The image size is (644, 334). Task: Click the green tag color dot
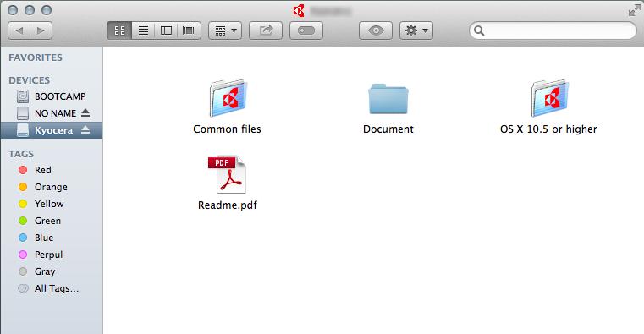coord(23,221)
